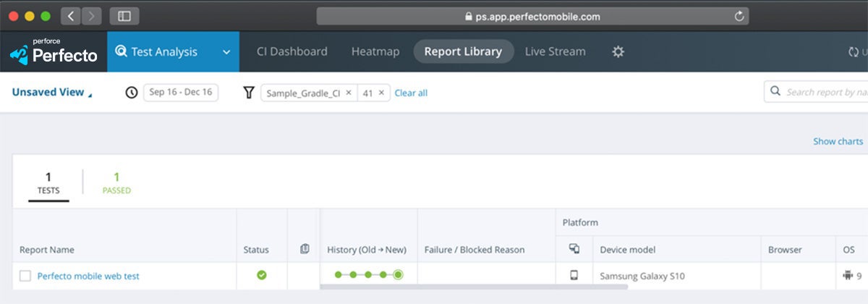Select the oldest history run dot

(x=338, y=275)
